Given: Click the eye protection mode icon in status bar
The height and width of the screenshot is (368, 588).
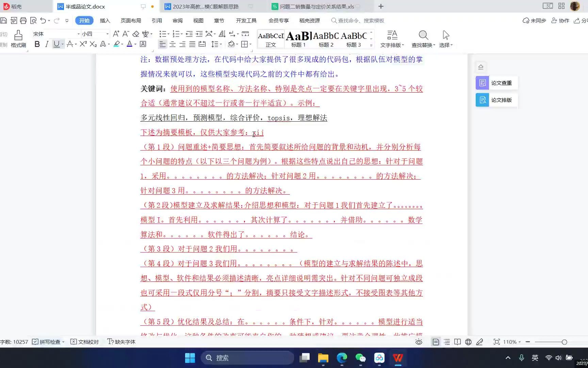Looking at the screenshot, I should (x=419, y=342).
